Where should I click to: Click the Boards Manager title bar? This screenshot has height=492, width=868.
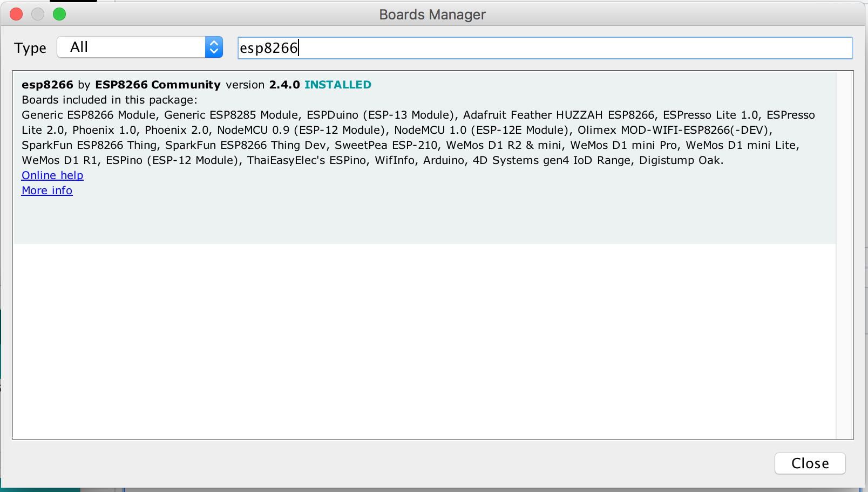(x=432, y=15)
